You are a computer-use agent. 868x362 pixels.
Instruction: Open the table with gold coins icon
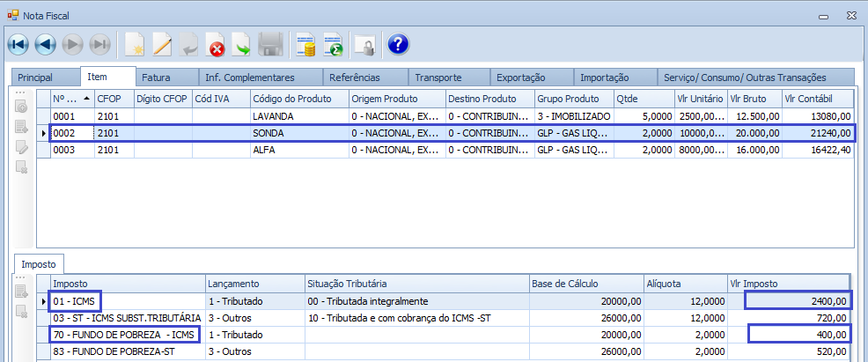tap(305, 44)
